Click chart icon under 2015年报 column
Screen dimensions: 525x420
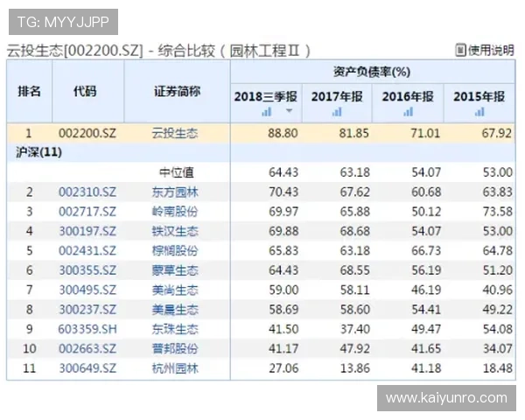[479, 111]
